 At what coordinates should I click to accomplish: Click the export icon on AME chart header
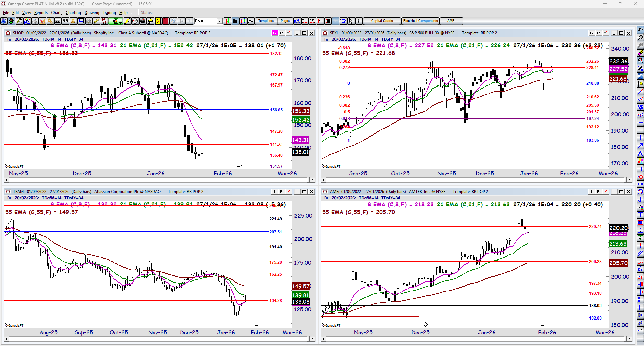pos(605,192)
